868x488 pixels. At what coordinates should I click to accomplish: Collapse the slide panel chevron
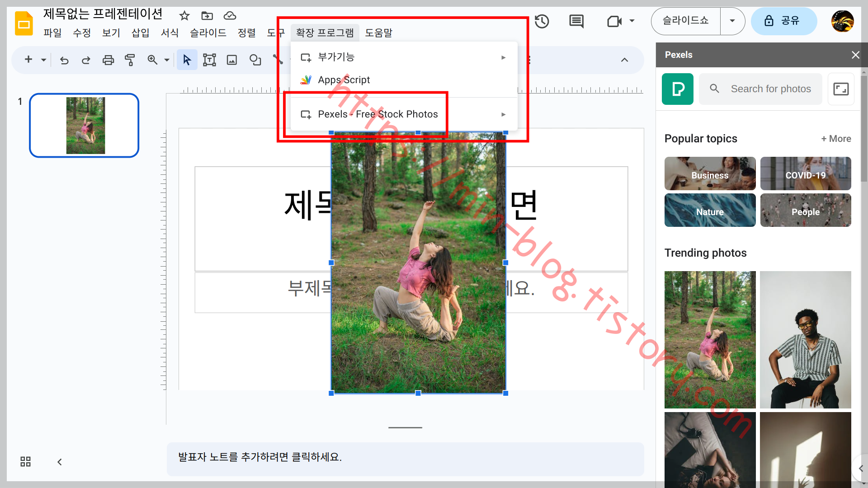(x=59, y=462)
